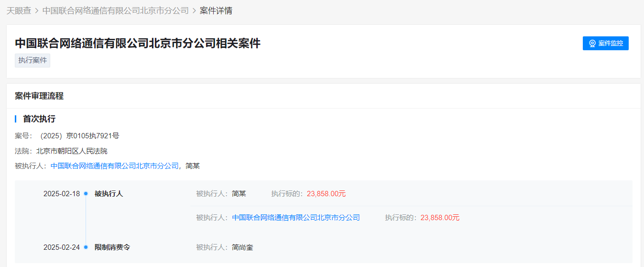Click 23,858.00元 amount beside 简某
The image size is (644, 267).
(326, 194)
